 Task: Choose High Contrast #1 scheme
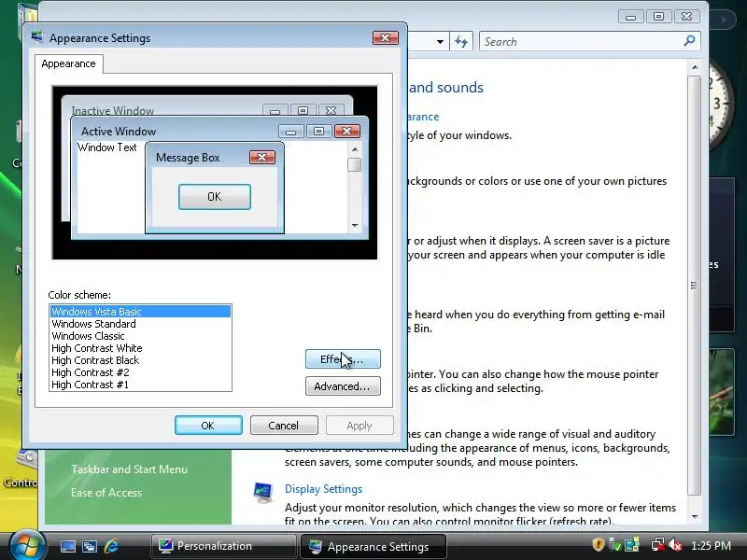140,385
